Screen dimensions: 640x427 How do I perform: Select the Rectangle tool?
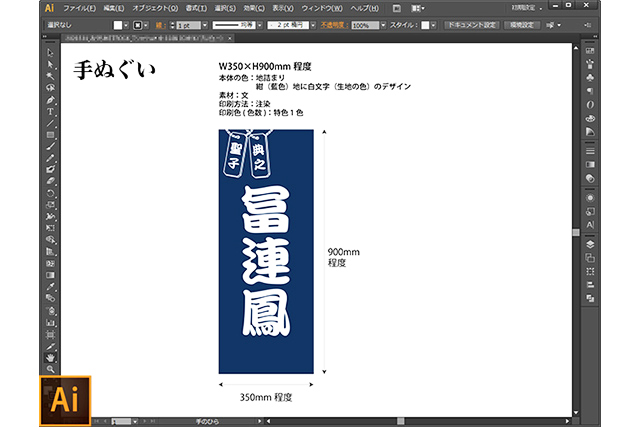tap(51, 134)
